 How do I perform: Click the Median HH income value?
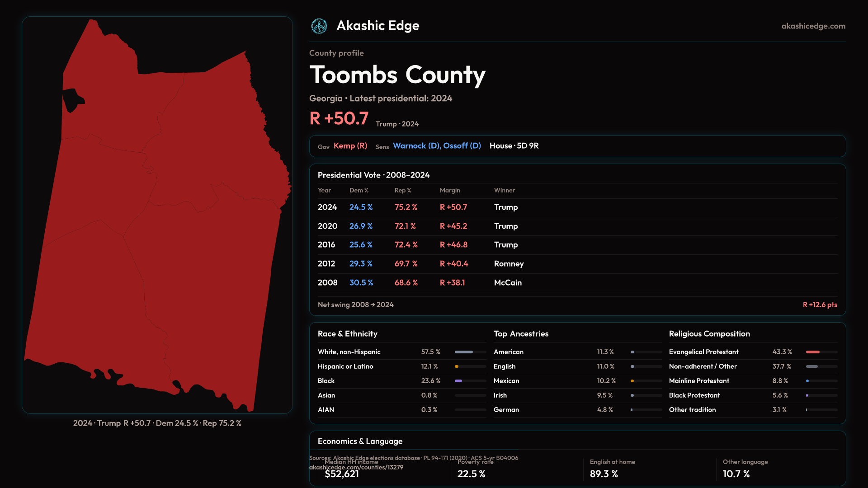click(341, 474)
